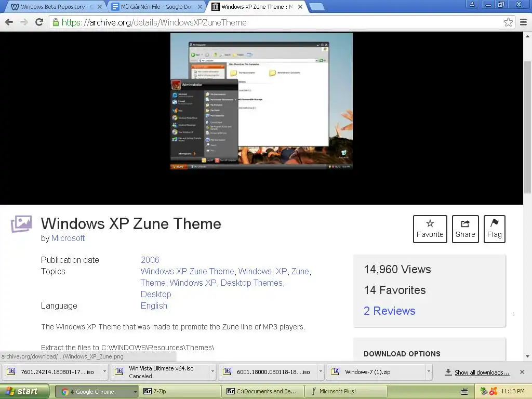Click the scrollbar down arrow

[527, 356]
